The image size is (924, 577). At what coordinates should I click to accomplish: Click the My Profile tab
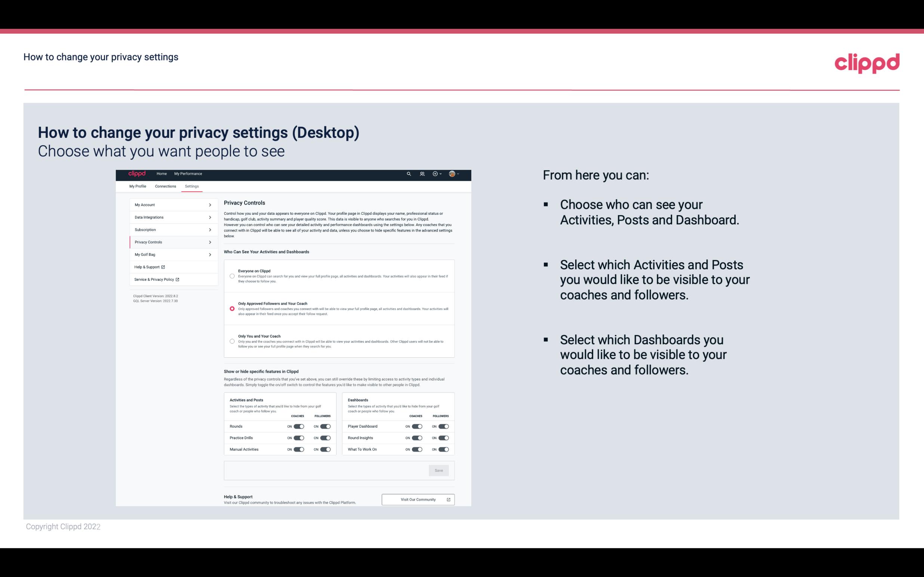[x=138, y=186]
